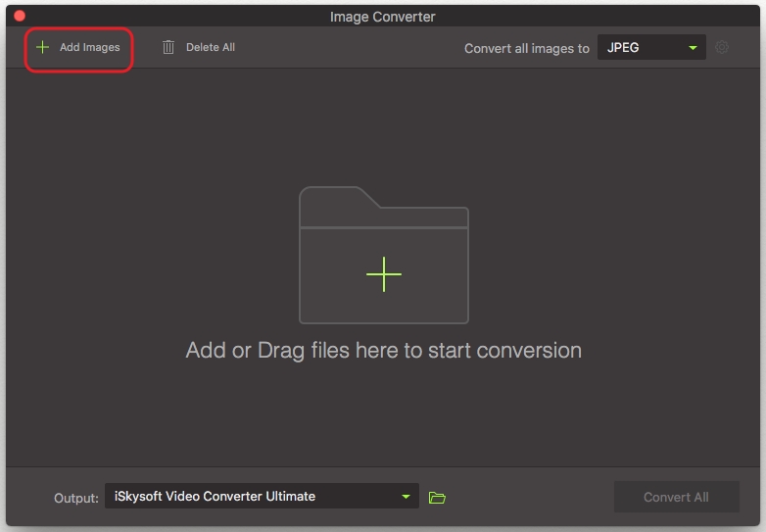Image resolution: width=766 pixels, height=532 pixels.
Task: Open the iSkysoft Video Converter Ultimate output dropdown
Action: tap(261, 497)
